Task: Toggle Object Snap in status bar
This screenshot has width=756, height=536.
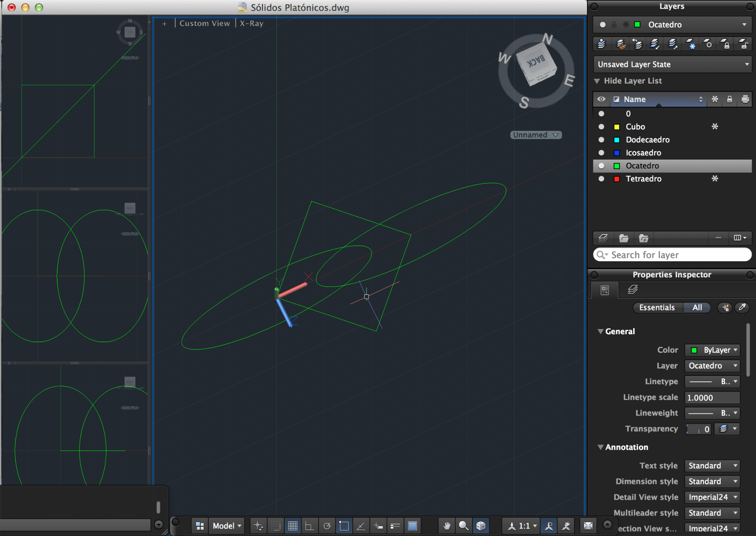Action: click(344, 526)
